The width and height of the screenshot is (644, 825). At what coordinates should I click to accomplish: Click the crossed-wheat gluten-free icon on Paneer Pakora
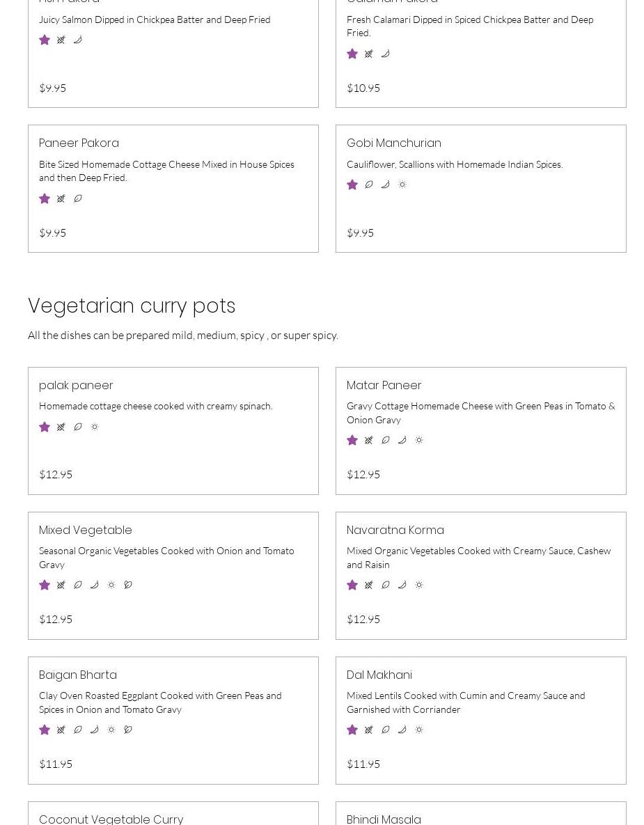[61, 198]
